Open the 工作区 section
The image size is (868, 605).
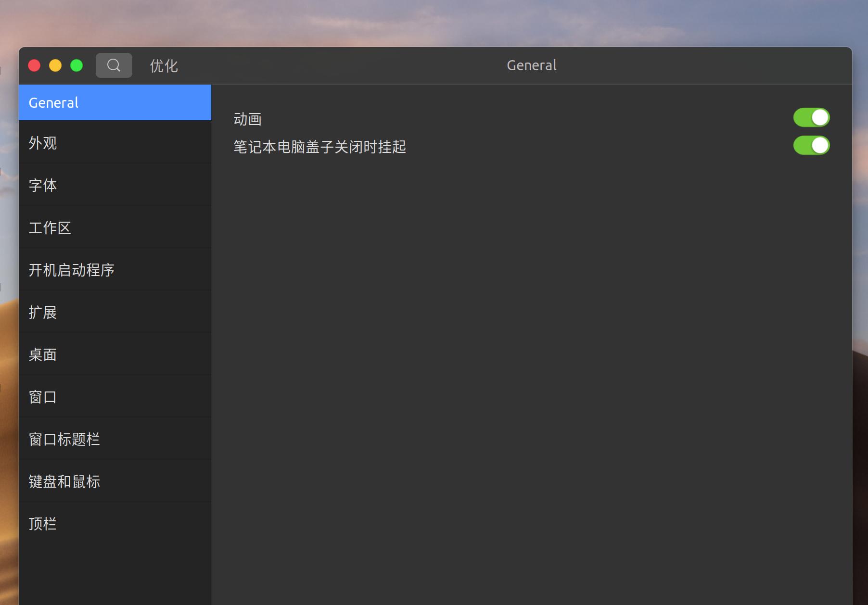click(115, 227)
